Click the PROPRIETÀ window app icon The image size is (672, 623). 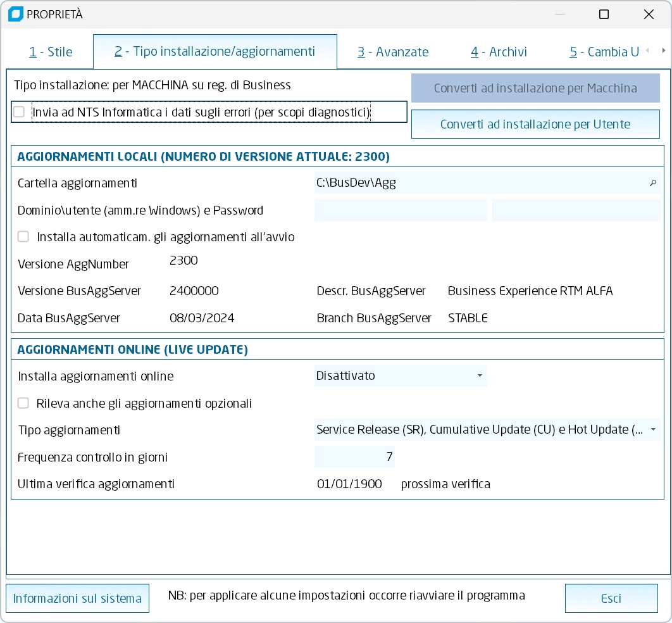(16, 14)
